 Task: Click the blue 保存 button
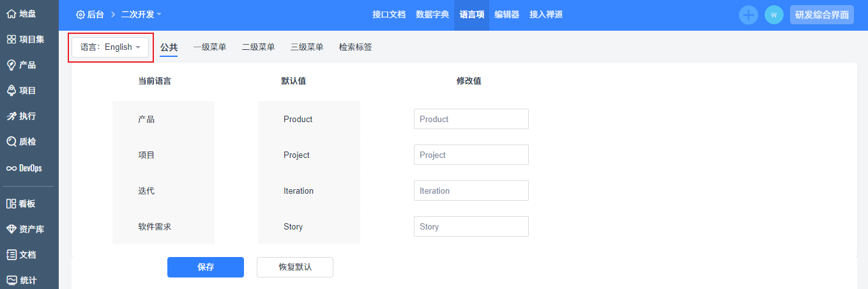click(206, 267)
